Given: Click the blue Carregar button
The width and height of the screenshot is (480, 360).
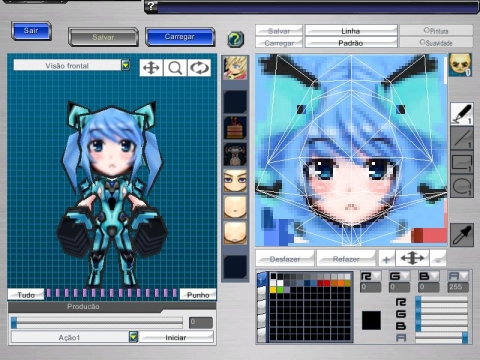Looking at the screenshot, I should pos(180,37).
